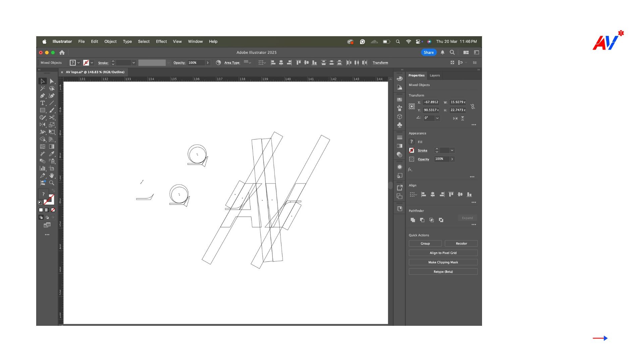Image resolution: width=644 pixels, height=362 pixels.
Task: Expand Stroke weight dropdown in Appearance
Action: (452, 150)
